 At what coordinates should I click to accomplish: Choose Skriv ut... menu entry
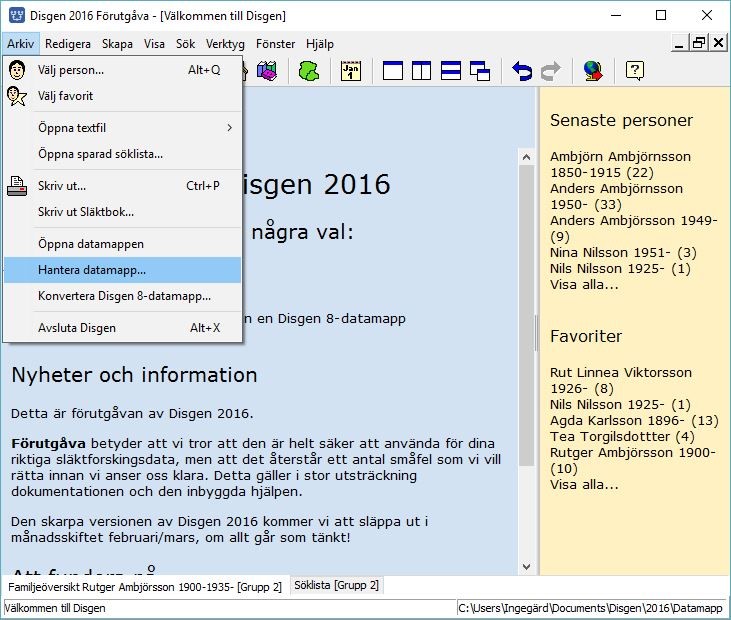click(123, 186)
